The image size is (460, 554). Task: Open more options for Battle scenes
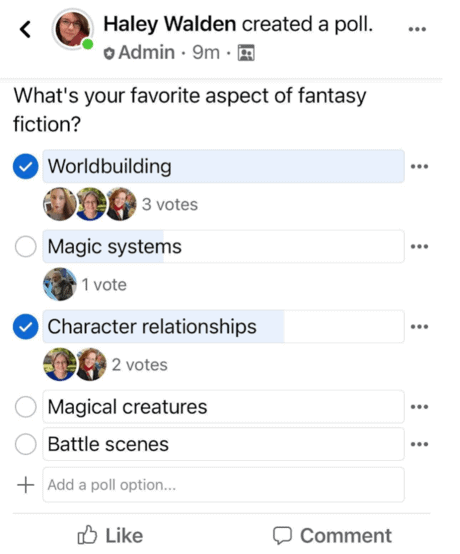click(419, 444)
